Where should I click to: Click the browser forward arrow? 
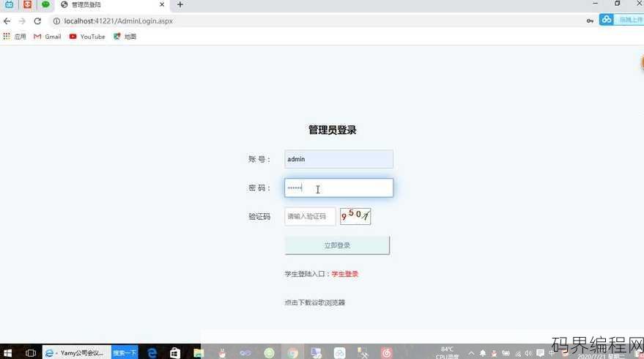point(22,21)
